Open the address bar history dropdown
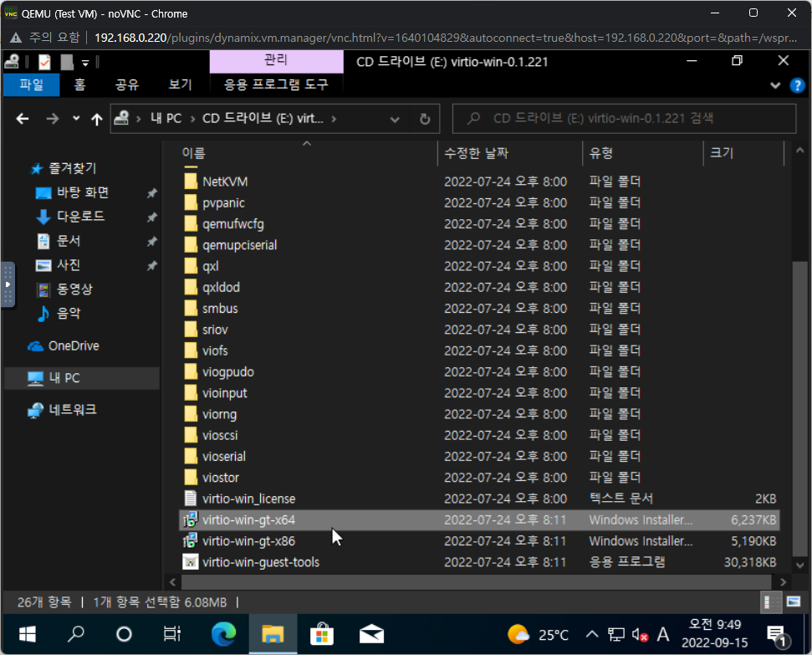 (x=395, y=120)
